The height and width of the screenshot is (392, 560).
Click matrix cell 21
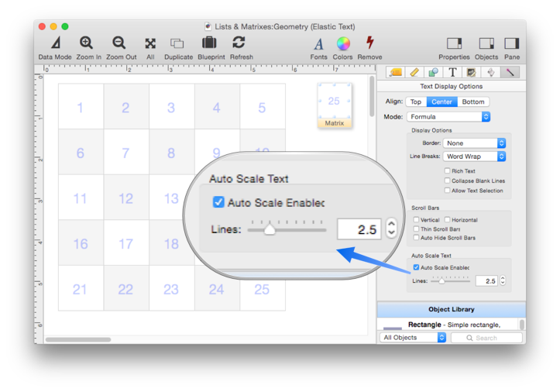[81, 288]
